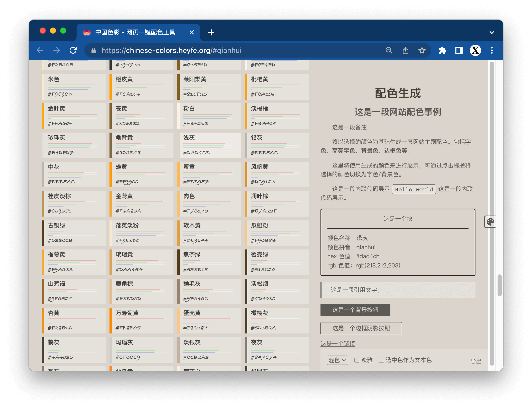
Task: Pick the 风帆黄 color card
Action: pos(277,174)
